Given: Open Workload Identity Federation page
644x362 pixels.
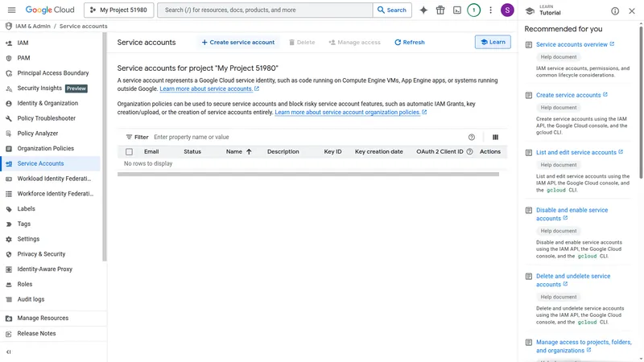Looking at the screenshot, I should click(52, 179).
